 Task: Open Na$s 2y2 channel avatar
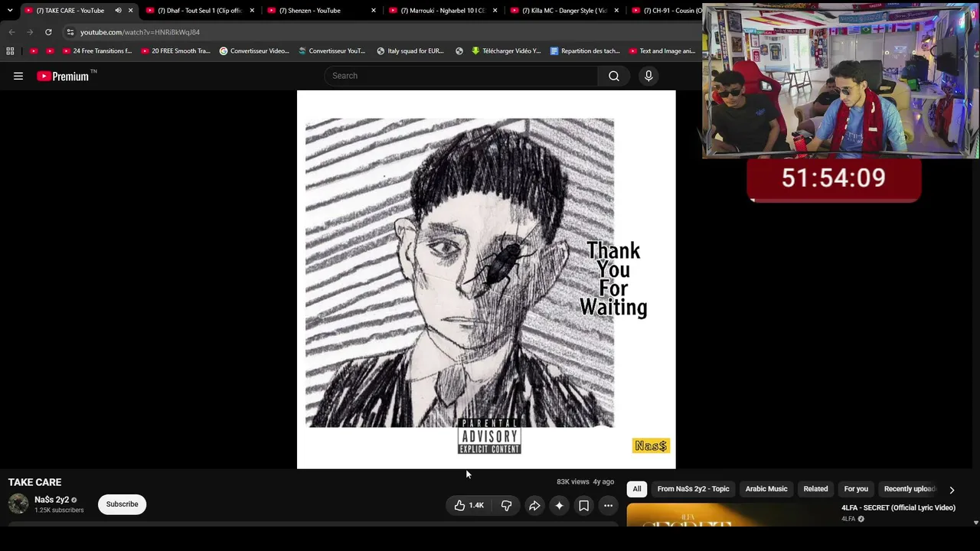click(18, 504)
